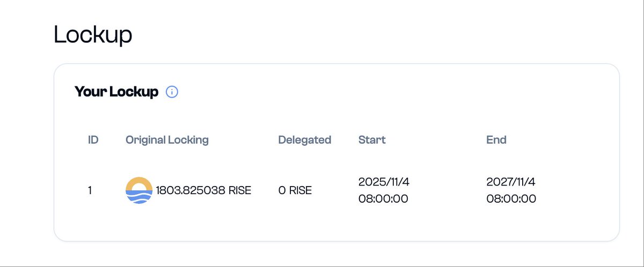Select the yellow sun arc of RISE logo
644x267 pixels.
click(x=139, y=183)
